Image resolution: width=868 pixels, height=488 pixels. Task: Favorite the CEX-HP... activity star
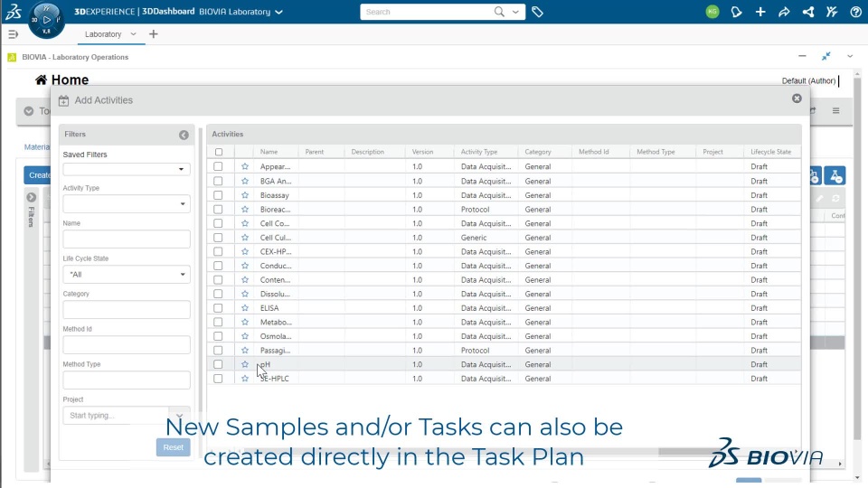coord(245,251)
